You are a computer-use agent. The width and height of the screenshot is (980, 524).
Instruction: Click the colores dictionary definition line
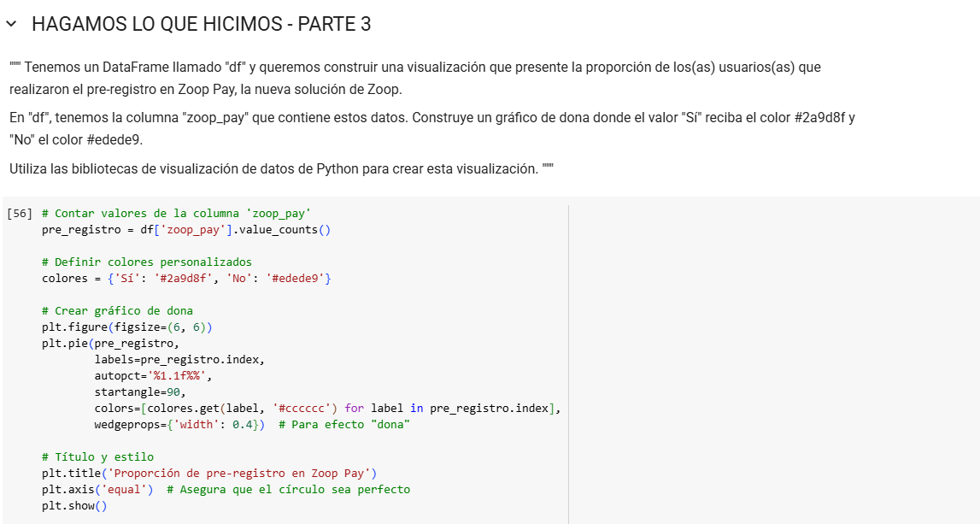[x=186, y=279]
